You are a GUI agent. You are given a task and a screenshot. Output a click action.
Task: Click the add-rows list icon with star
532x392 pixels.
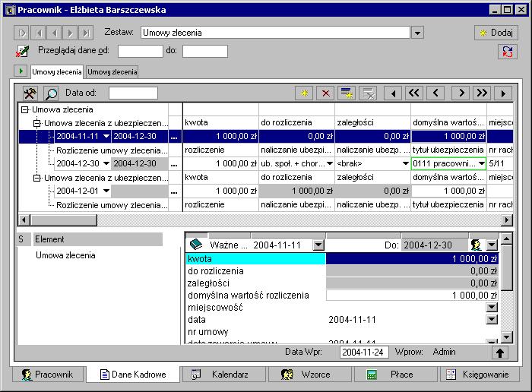(x=347, y=93)
